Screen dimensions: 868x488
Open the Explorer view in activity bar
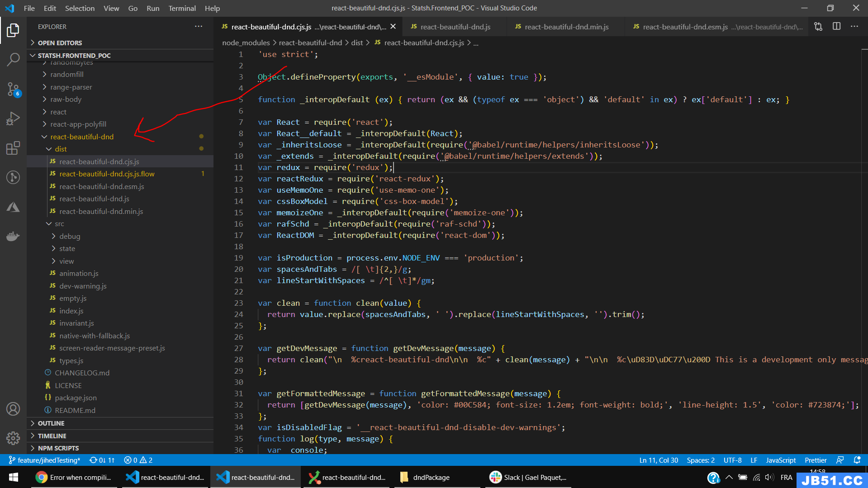coord(13,30)
